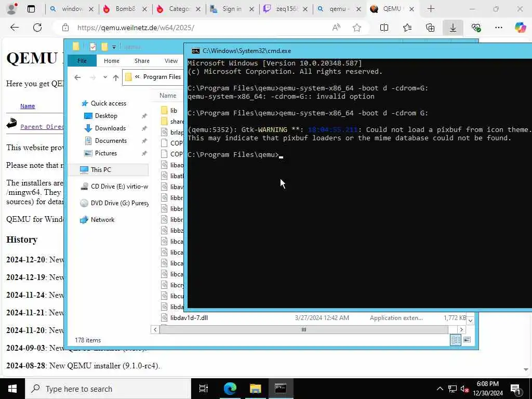Screen dimensions: 532x399
Task: Open the cmd.exe window system menu icon
Action: pyautogui.click(x=195, y=51)
